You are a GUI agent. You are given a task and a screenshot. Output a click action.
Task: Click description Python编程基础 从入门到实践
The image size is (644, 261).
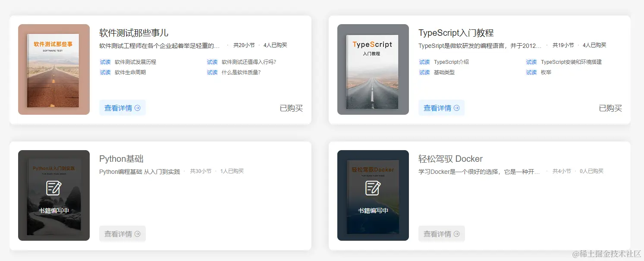pyautogui.click(x=140, y=172)
